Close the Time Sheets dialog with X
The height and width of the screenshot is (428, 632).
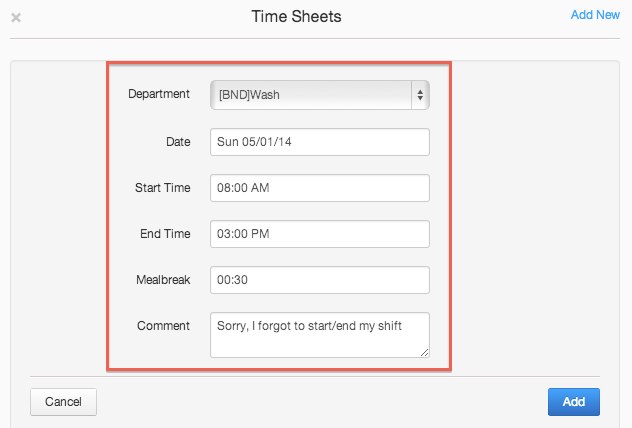pyautogui.click(x=16, y=17)
